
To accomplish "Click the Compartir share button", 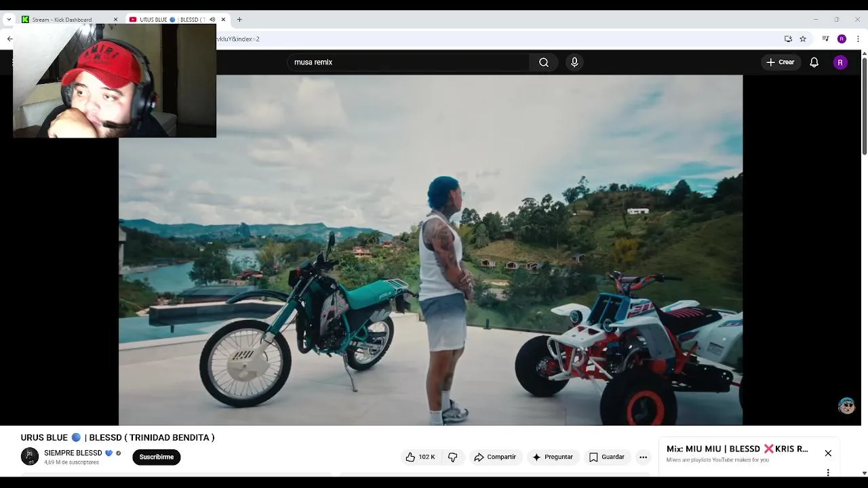I will tap(495, 457).
